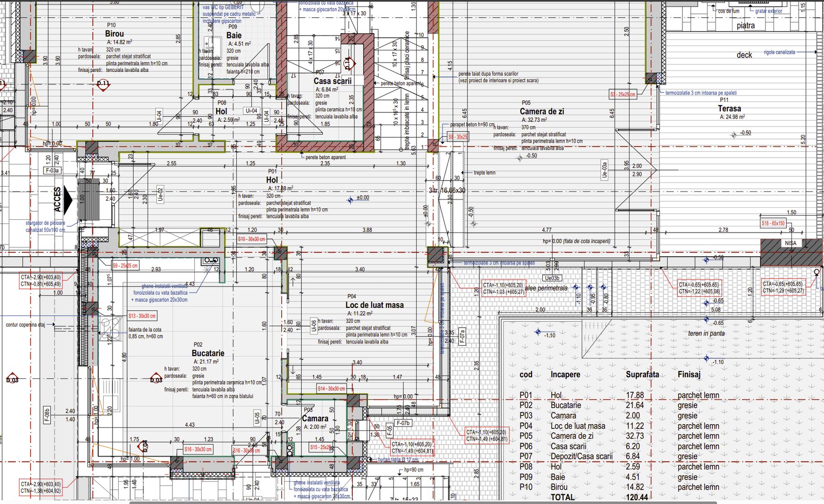Screen dimensions: 824x504
Task: Click 'parapet beton h=90 cm' annotation
Action: (x=472, y=125)
